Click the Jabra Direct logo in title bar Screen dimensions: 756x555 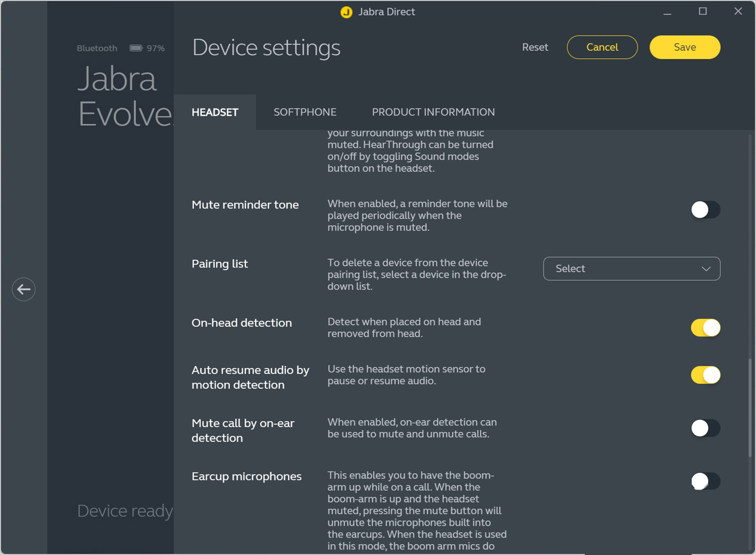(346, 12)
